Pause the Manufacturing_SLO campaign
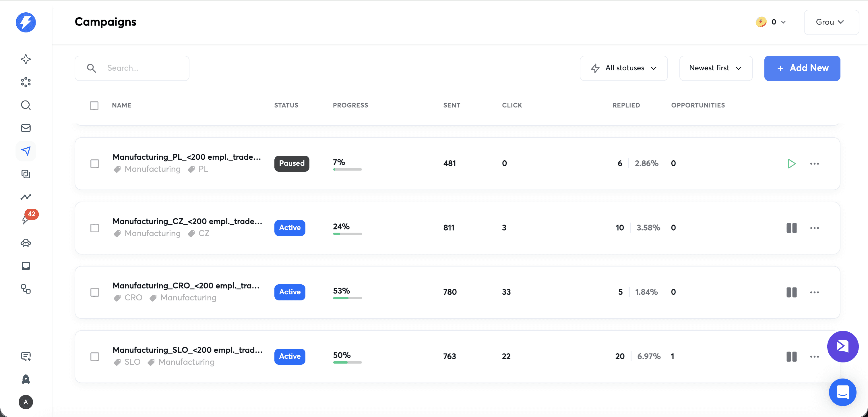This screenshot has width=868, height=417. [x=792, y=357]
